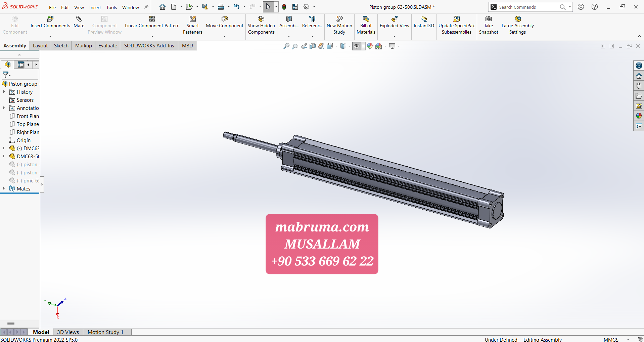
Task: Take Snapshot of the assembly
Action: point(489,25)
